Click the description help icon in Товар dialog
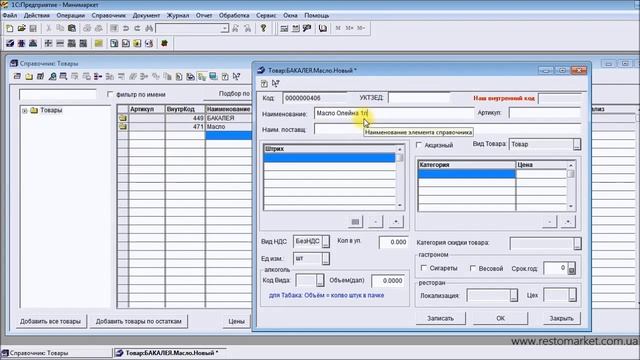The width and height of the screenshot is (640, 360). coord(264,84)
